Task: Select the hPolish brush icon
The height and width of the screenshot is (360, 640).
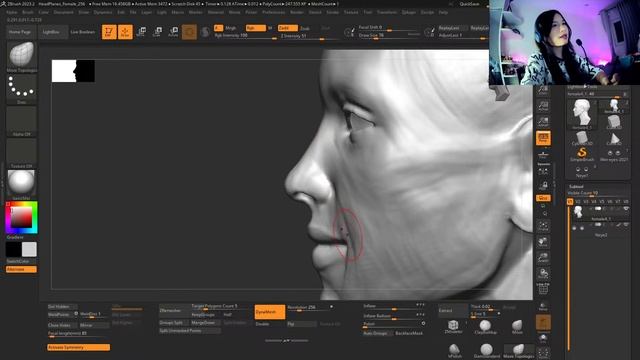Action: (454, 350)
